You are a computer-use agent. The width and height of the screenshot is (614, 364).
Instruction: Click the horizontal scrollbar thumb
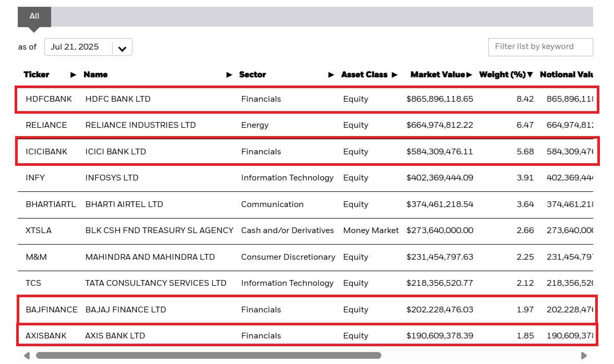[x=209, y=356]
